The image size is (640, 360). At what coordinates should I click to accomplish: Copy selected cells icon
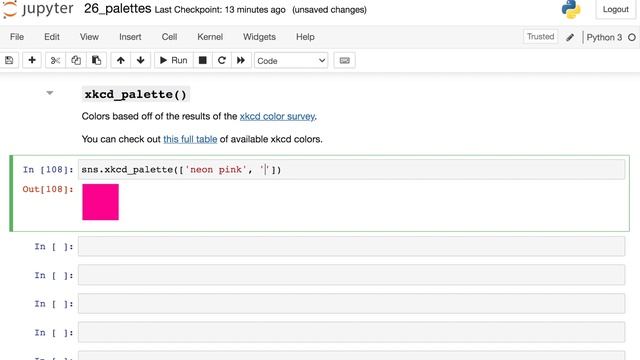76,60
